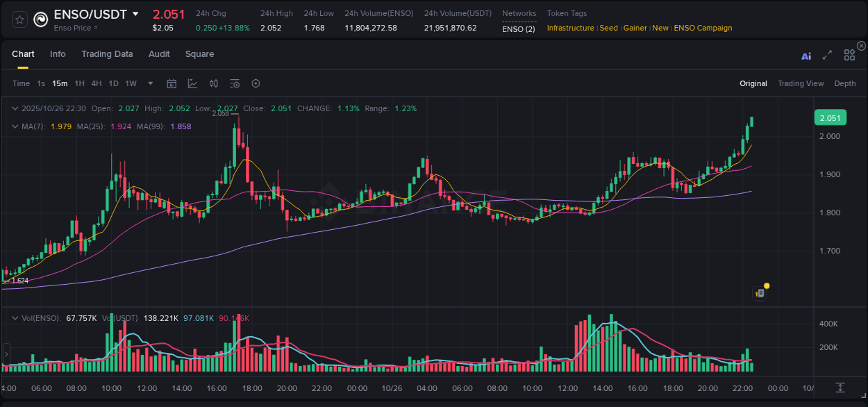Switch chart style using line chart icon
This screenshot has height=407, width=868.
(x=193, y=83)
